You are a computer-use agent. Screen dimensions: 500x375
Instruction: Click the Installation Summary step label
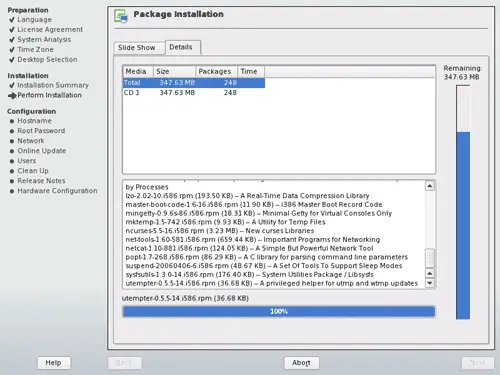pyautogui.click(x=53, y=85)
